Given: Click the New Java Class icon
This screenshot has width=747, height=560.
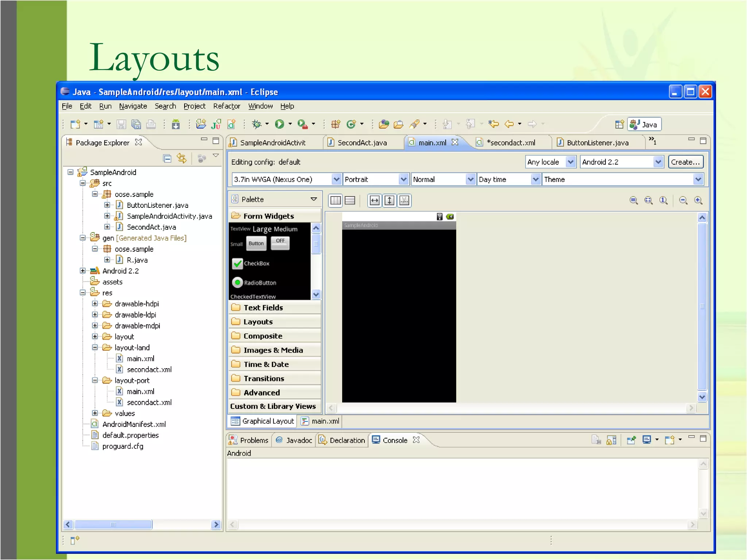Looking at the screenshot, I should click(x=351, y=124).
